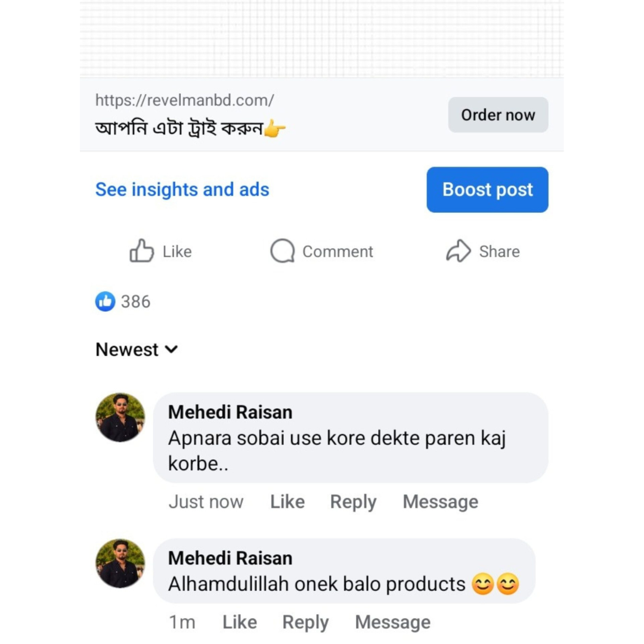This screenshot has width=644, height=644.
Task: Tap the Comment speech bubble icon
Action: (282, 252)
